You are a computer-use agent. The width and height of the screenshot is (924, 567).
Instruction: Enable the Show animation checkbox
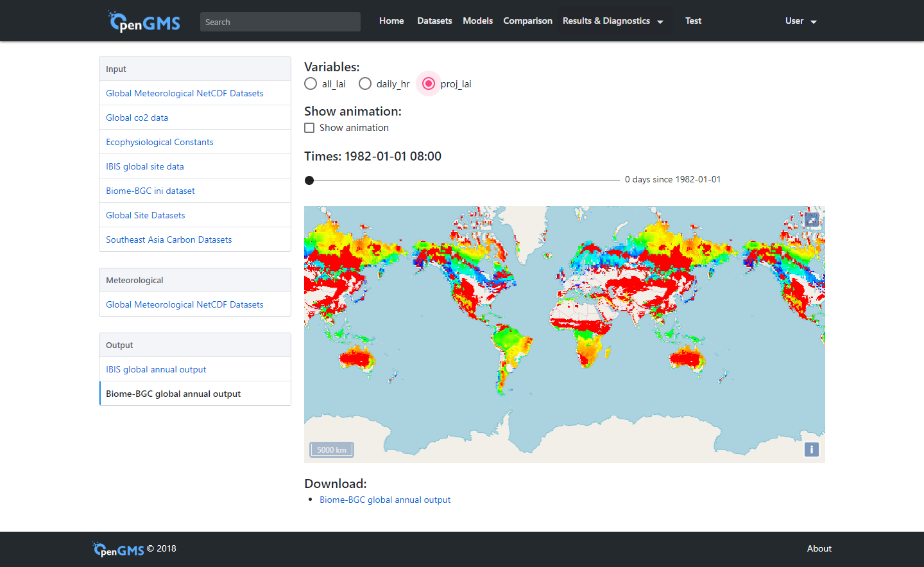coord(309,127)
